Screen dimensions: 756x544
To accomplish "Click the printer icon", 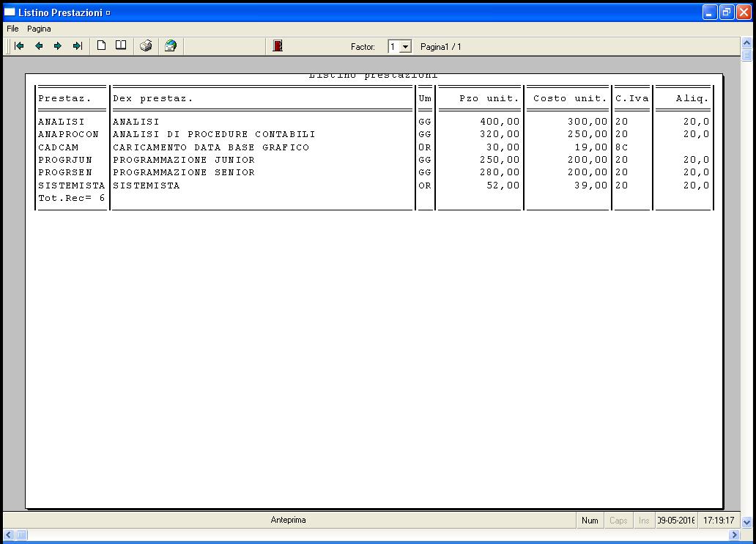I will point(146,46).
